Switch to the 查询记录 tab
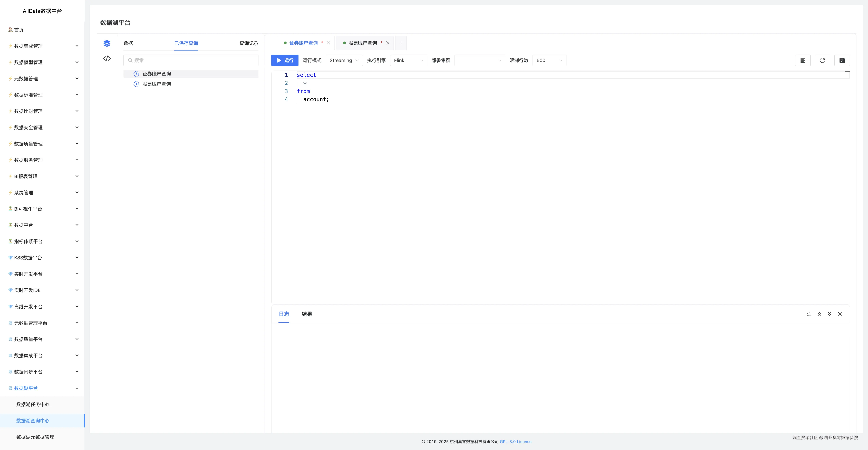This screenshot has height=450, width=868. point(249,43)
